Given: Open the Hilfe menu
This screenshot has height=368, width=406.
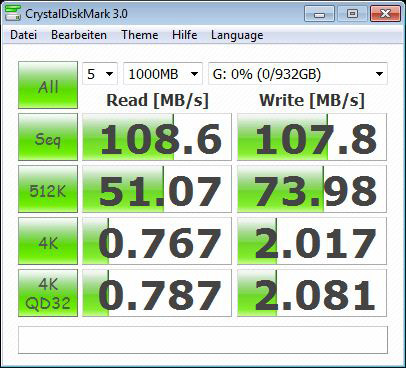Looking at the screenshot, I should point(184,35).
